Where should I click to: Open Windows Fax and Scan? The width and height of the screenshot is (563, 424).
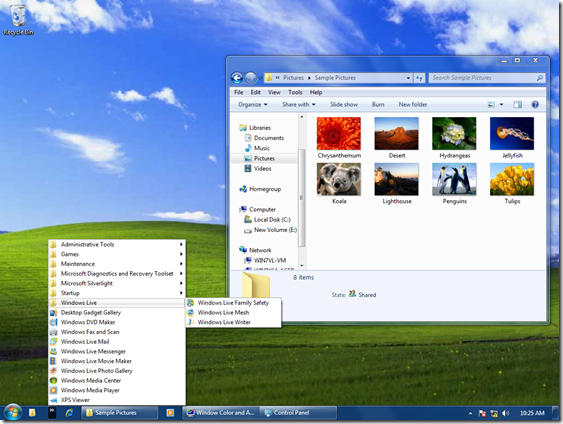[117, 332]
